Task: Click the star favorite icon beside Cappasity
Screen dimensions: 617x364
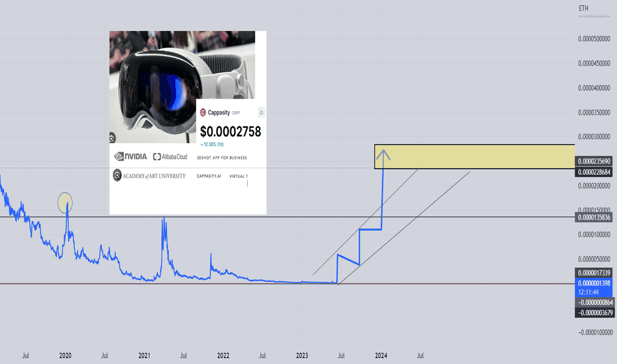Action: point(261,113)
